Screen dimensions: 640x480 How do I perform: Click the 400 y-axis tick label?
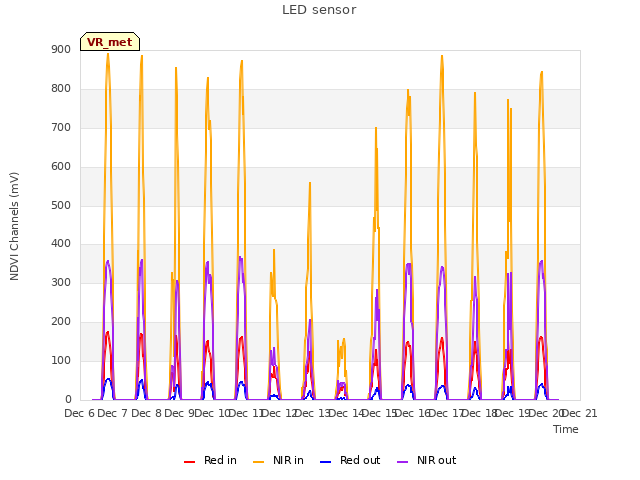point(61,244)
